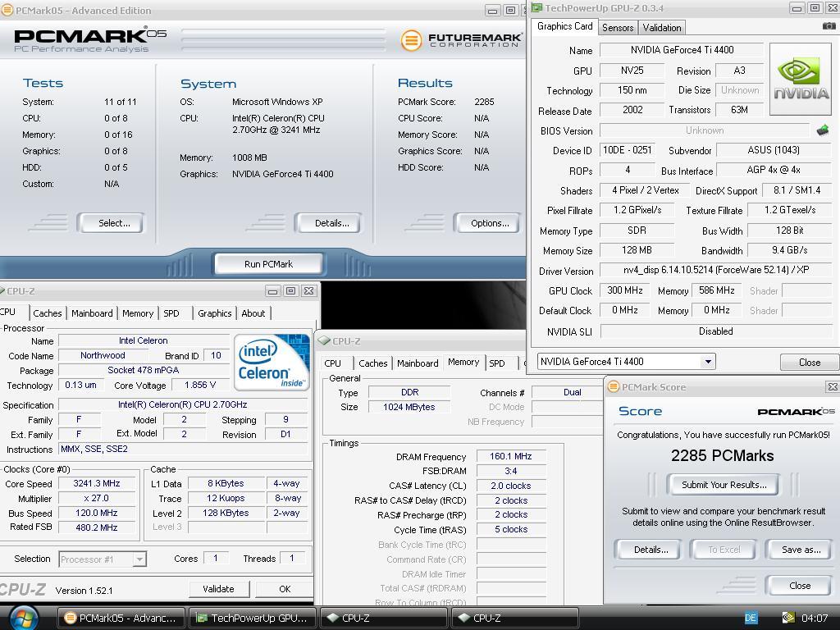
Task: Click the taskbar clock showing 04:07
Action: (814, 618)
